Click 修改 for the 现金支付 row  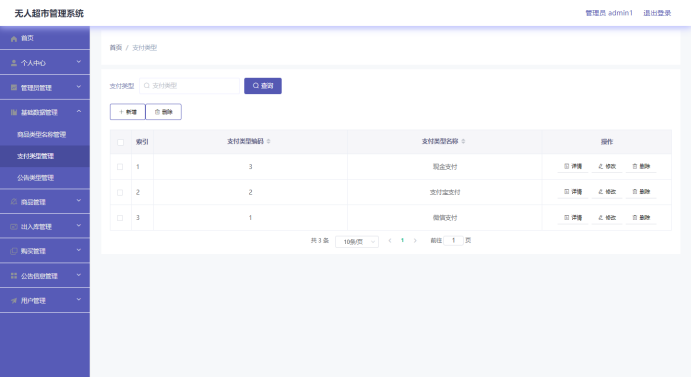pos(607,166)
